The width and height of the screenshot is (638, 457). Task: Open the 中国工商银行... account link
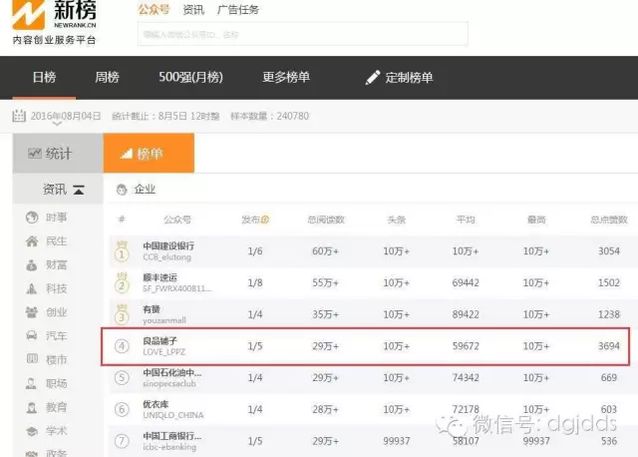tap(172, 436)
